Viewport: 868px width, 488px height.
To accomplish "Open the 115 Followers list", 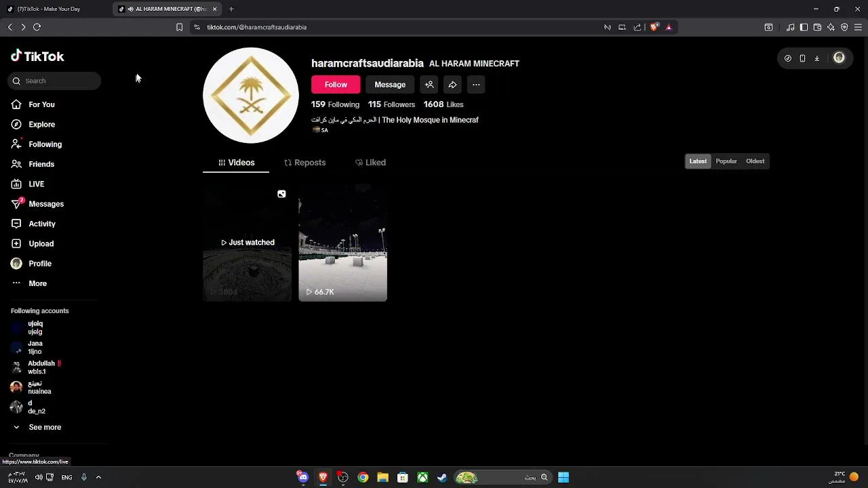I will click(391, 104).
